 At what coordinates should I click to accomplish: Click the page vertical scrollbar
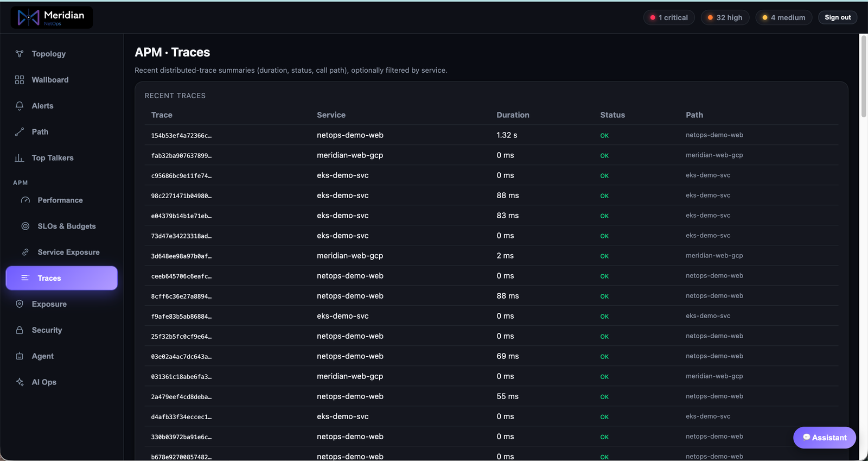[864, 76]
